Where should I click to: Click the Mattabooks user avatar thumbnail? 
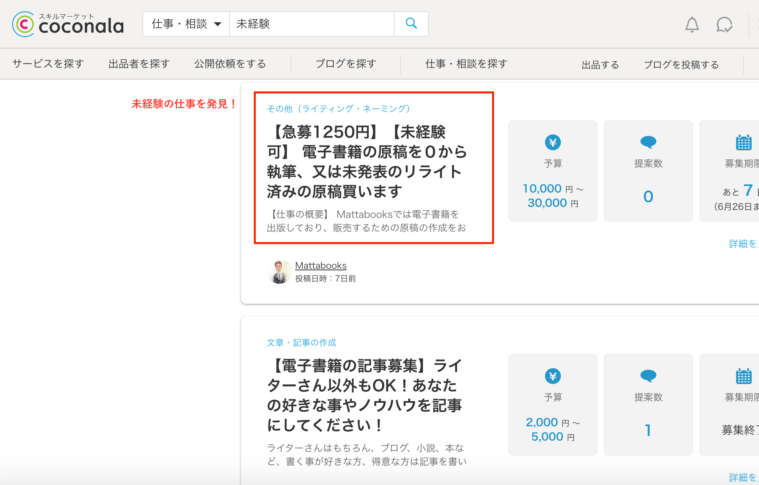coord(280,271)
